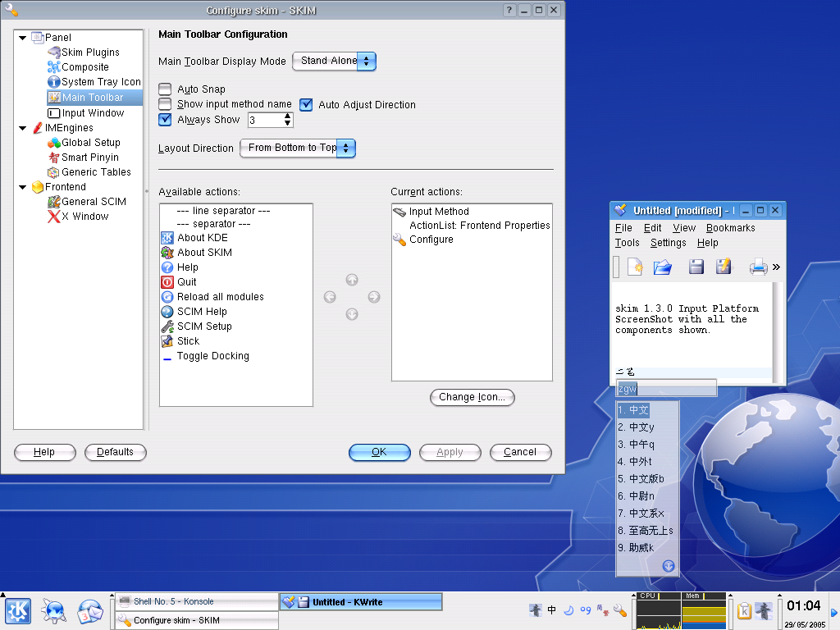Click the Apply button
This screenshot has width=840, height=630.
pyautogui.click(x=450, y=452)
